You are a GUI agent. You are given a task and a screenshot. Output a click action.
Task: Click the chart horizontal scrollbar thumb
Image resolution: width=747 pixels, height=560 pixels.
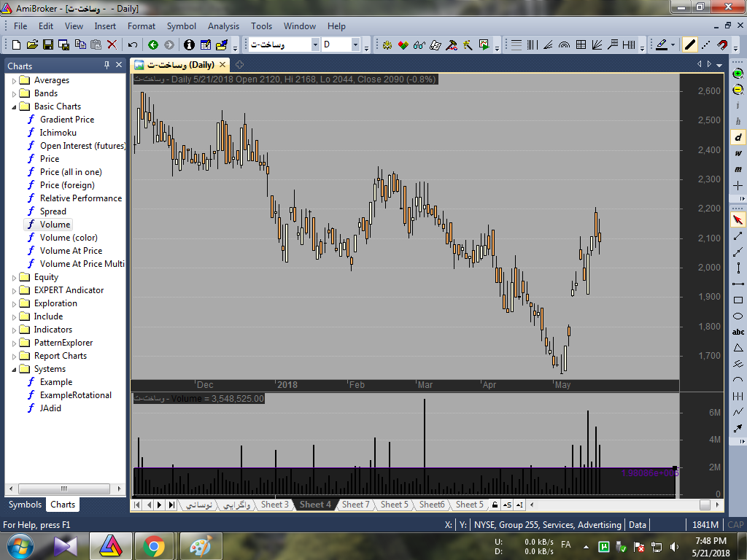pos(705,505)
